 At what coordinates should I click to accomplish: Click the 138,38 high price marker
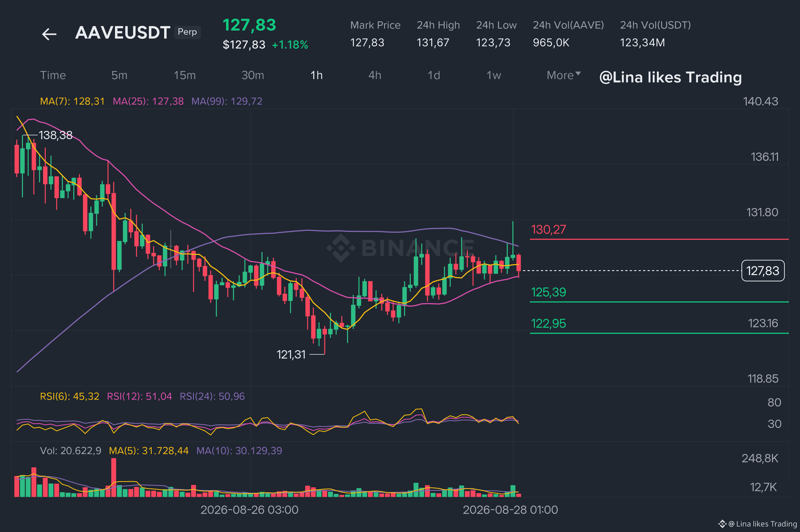(56, 135)
